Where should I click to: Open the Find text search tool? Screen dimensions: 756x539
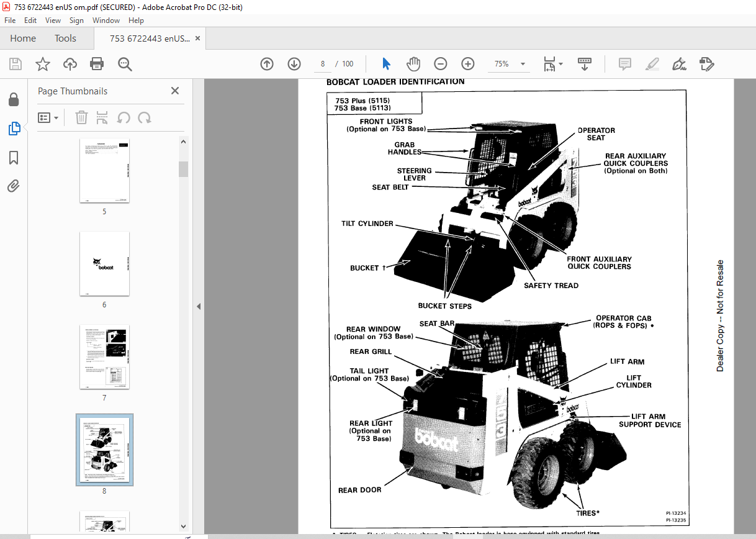tap(125, 64)
